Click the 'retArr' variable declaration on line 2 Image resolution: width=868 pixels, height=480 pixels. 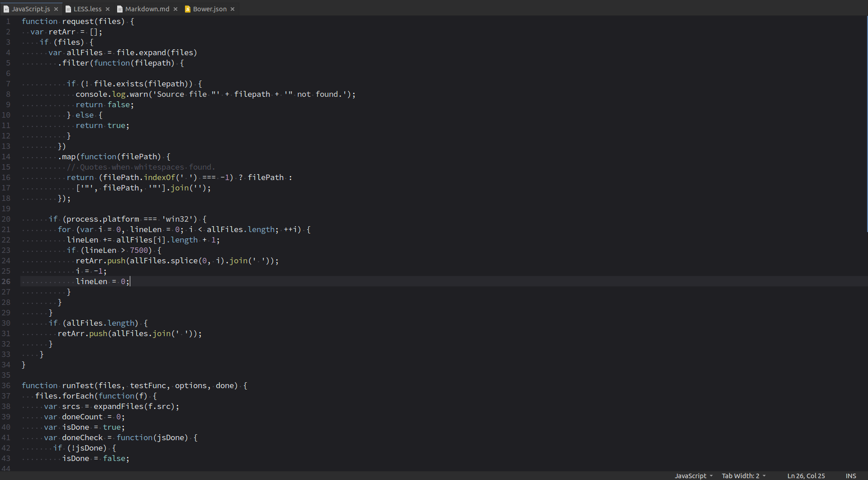coord(62,32)
